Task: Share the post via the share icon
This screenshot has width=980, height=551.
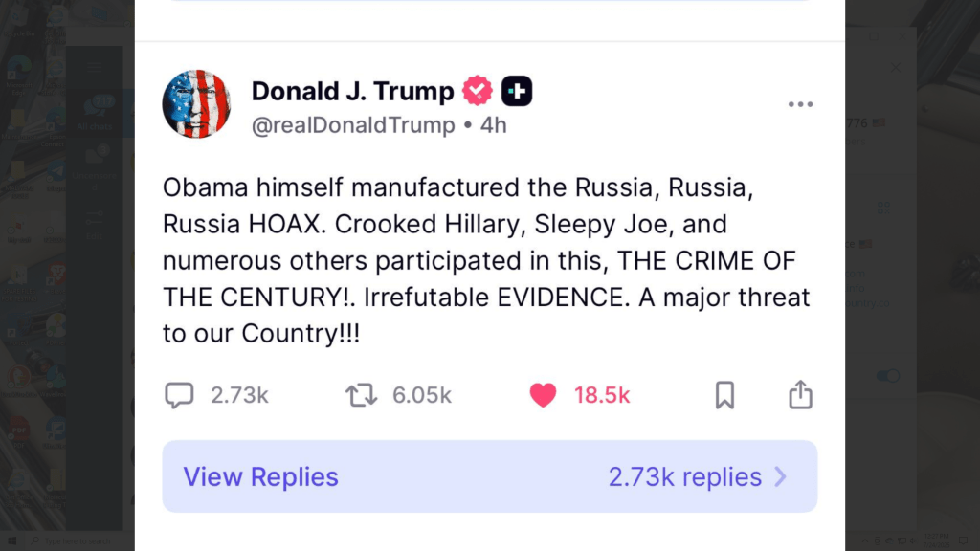Action: (800, 395)
